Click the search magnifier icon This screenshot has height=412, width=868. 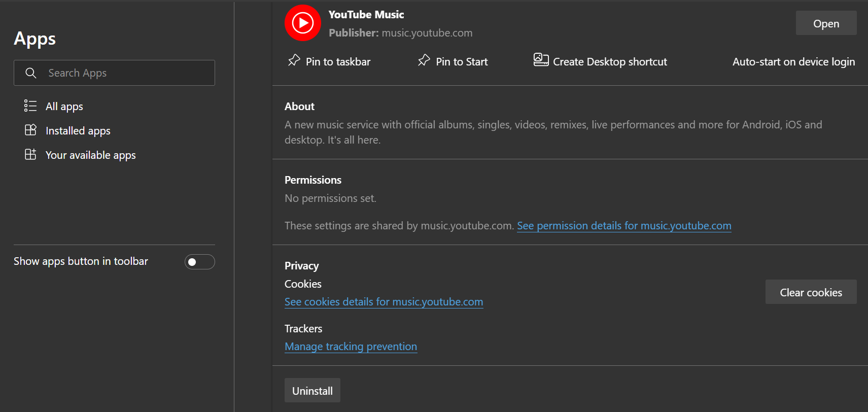point(31,73)
